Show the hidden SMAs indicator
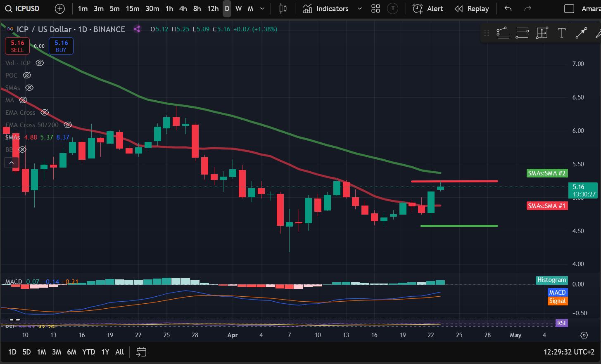601x364 pixels. (x=29, y=87)
